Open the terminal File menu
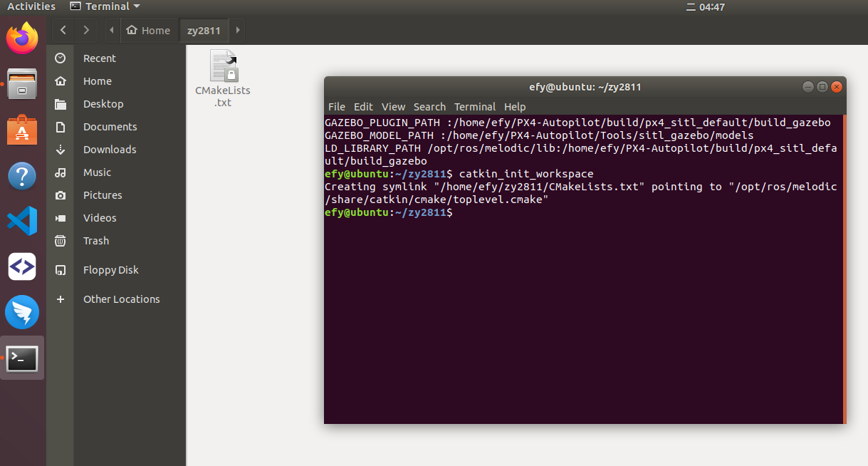This screenshot has width=868, height=466. coord(336,107)
